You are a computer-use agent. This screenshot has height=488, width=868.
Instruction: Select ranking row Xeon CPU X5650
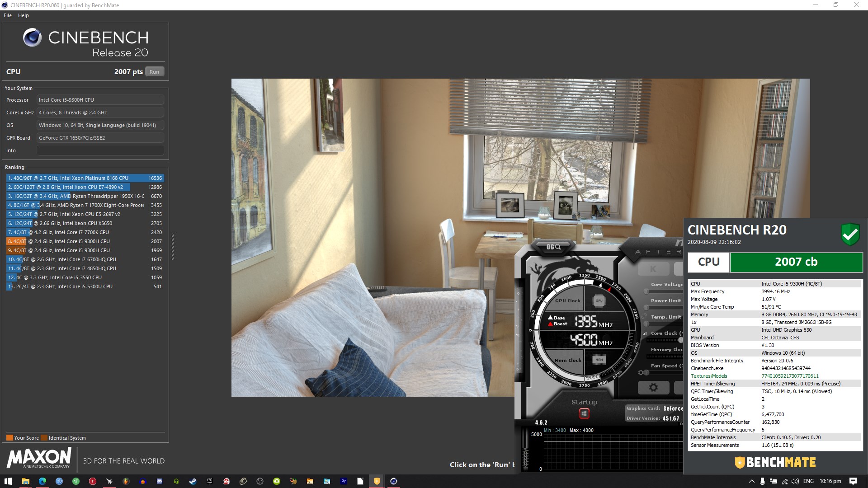pos(85,223)
